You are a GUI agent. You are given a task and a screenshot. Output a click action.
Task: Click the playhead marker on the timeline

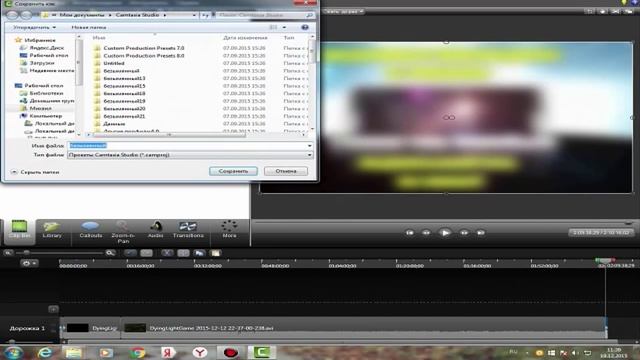pyautogui.click(x=605, y=260)
